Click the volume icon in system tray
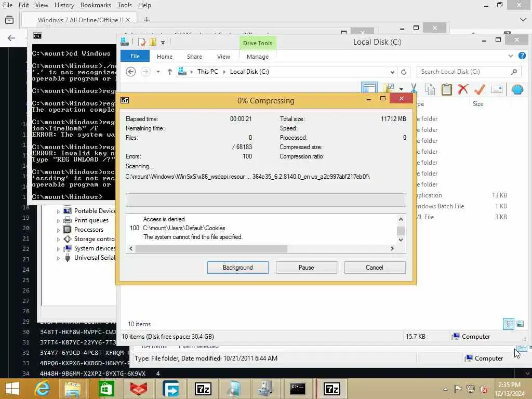The height and width of the screenshot is (399, 532). [x=483, y=389]
